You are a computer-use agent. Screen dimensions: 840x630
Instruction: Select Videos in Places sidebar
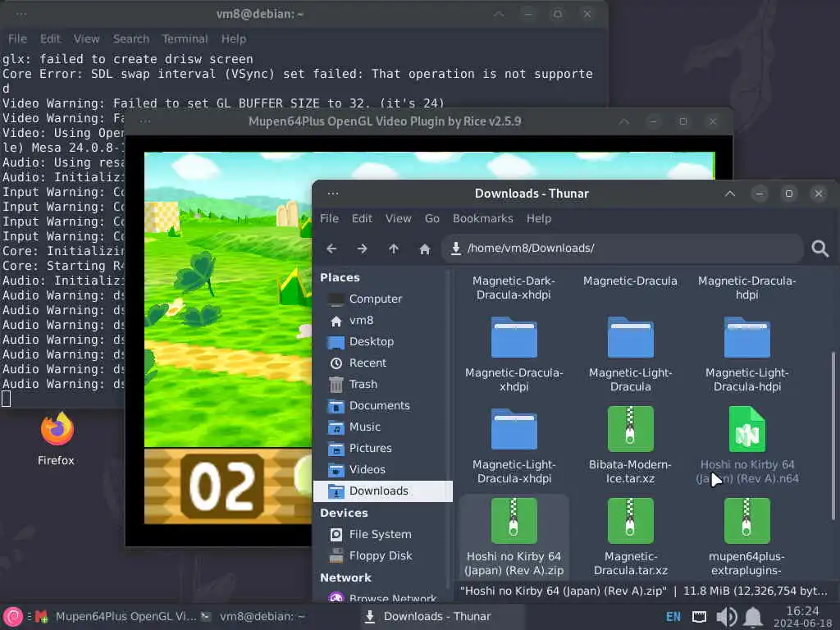[382, 470]
